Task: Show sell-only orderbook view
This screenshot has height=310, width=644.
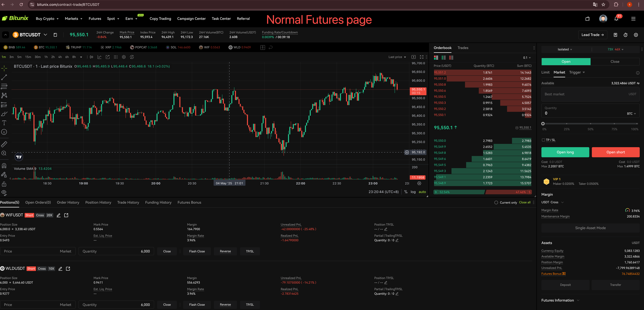Action: 451,57
